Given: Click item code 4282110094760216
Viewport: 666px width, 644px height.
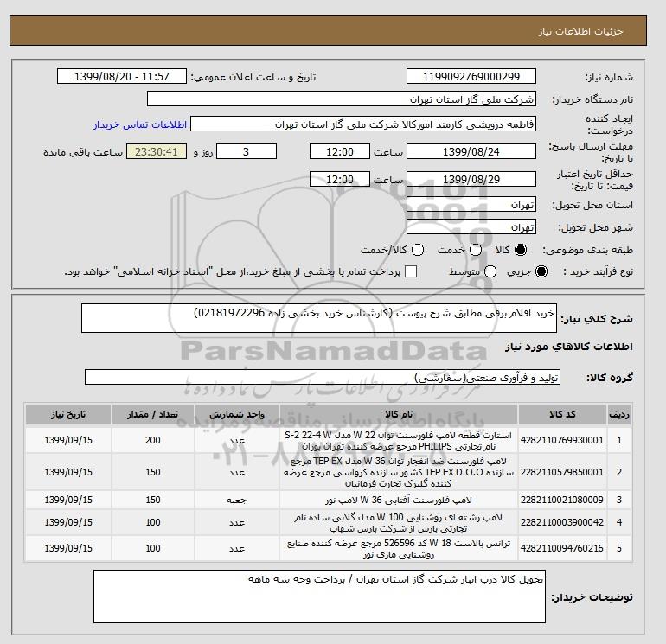Looking at the screenshot, I should coord(562,548).
